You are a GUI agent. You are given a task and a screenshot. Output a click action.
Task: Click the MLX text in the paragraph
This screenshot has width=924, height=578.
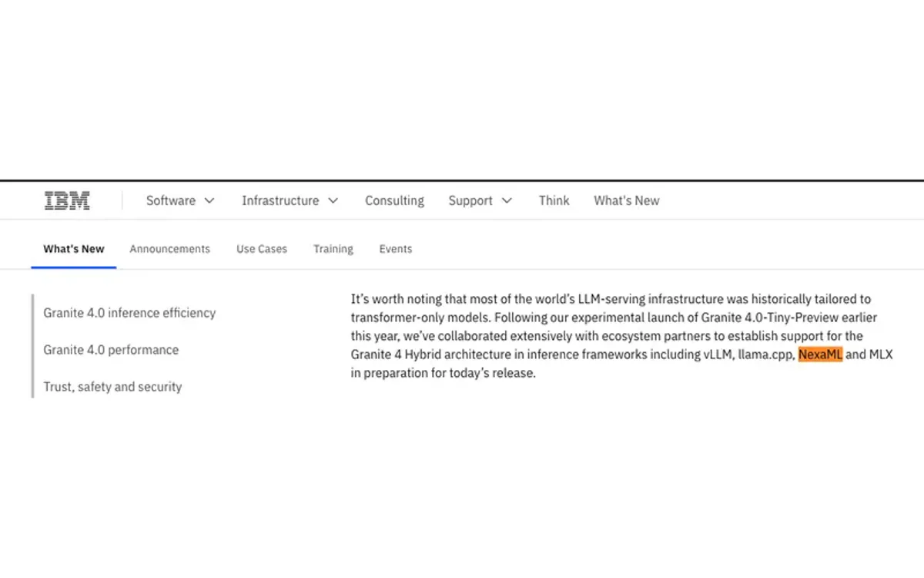tap(881, 355)
